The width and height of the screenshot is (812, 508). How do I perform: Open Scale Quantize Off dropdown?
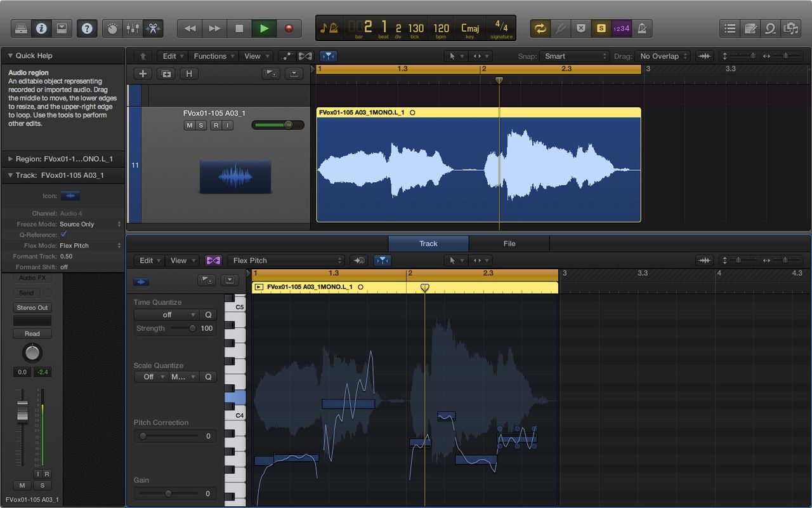tap(150, 377)
